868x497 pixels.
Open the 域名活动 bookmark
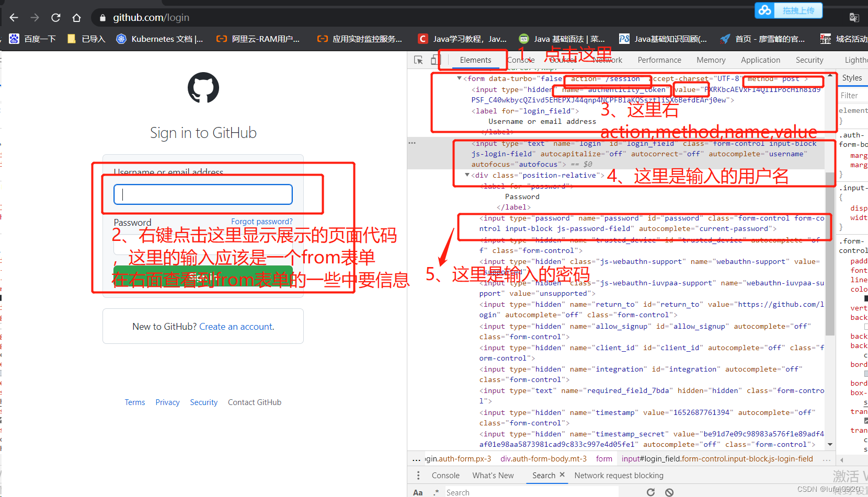coord(844,39)
